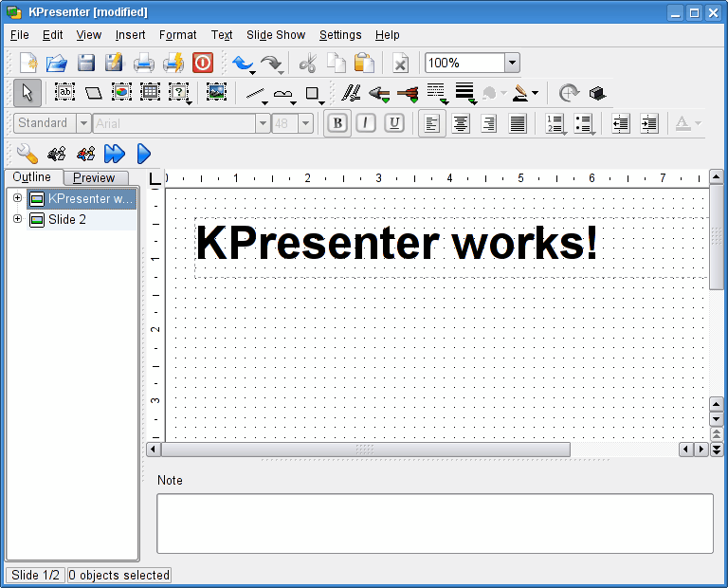Click the Cut scissors icon
The width and height of the screenshot is (728, 588).
pos(307,64)
